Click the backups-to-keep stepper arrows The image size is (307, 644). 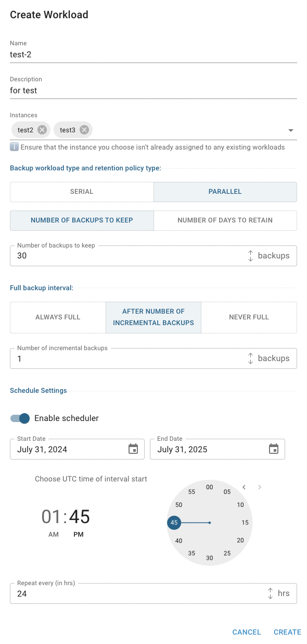click(x=250, y=256)
